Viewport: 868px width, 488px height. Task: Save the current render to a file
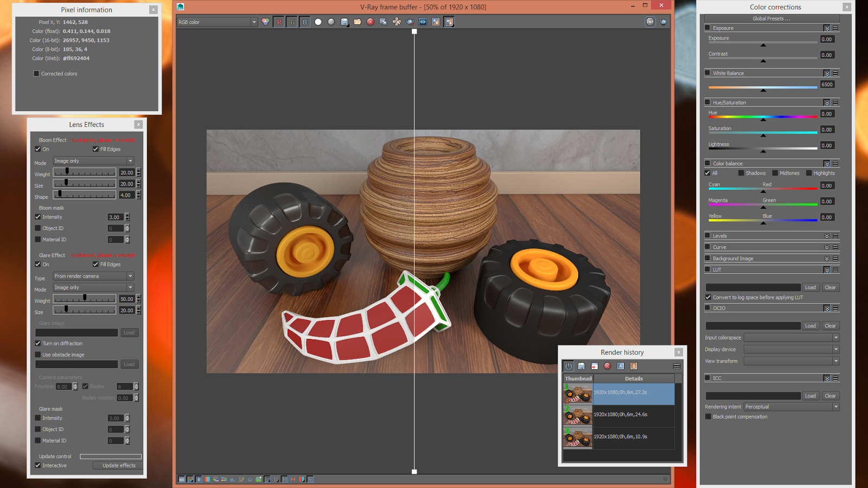pyautogui.click(x=343, y=22)
